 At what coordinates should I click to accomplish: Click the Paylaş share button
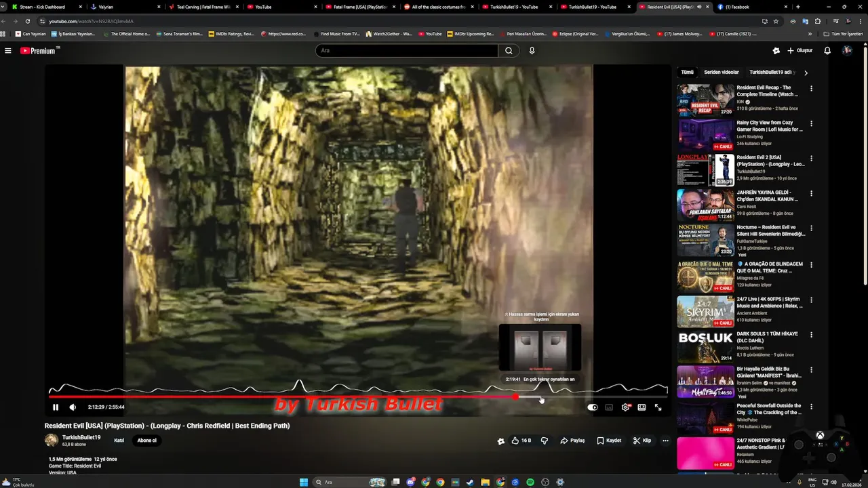572,441
